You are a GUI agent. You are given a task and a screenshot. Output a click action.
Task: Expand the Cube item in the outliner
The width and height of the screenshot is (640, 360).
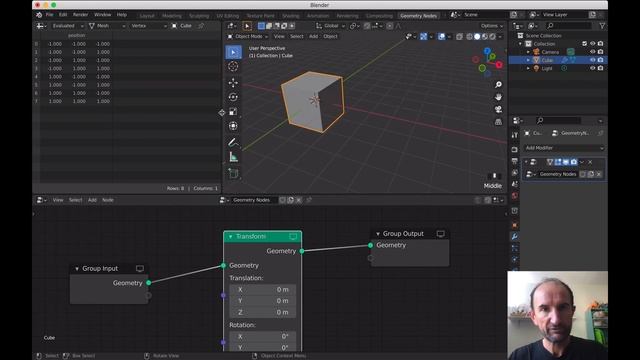528,60
